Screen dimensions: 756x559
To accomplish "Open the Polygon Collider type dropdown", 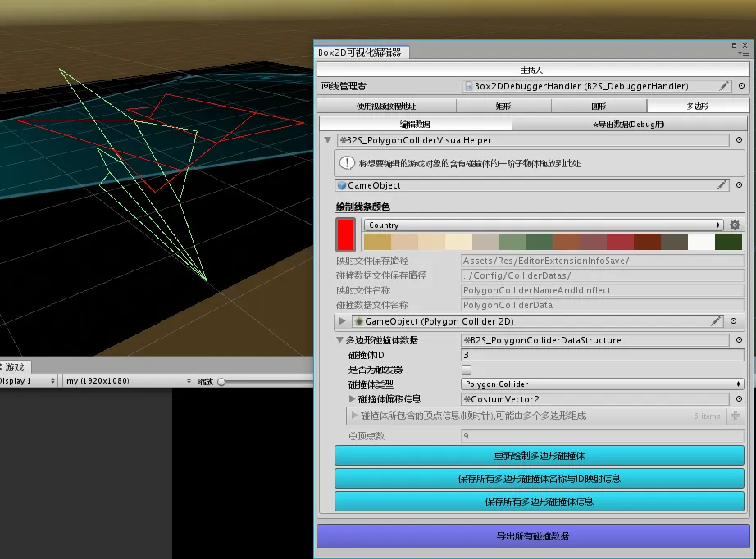I will (x=602, y=384).
